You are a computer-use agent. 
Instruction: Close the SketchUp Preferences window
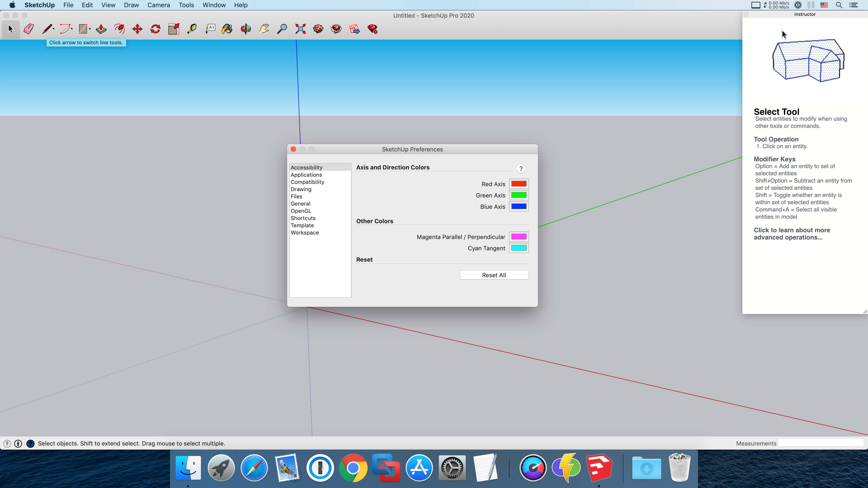(293, 149)
